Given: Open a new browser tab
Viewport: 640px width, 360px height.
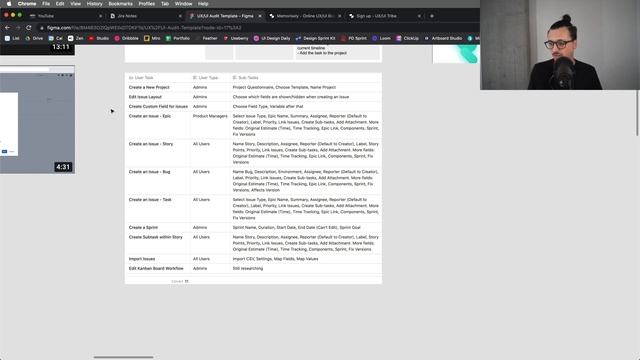Looking at the screenshot, I should (432, 16).
